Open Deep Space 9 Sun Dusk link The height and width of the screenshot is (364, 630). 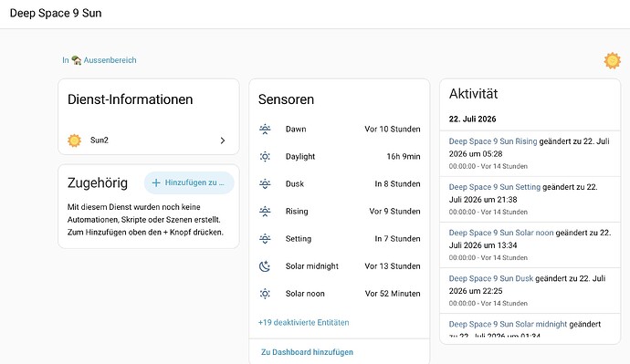point(491,278)
